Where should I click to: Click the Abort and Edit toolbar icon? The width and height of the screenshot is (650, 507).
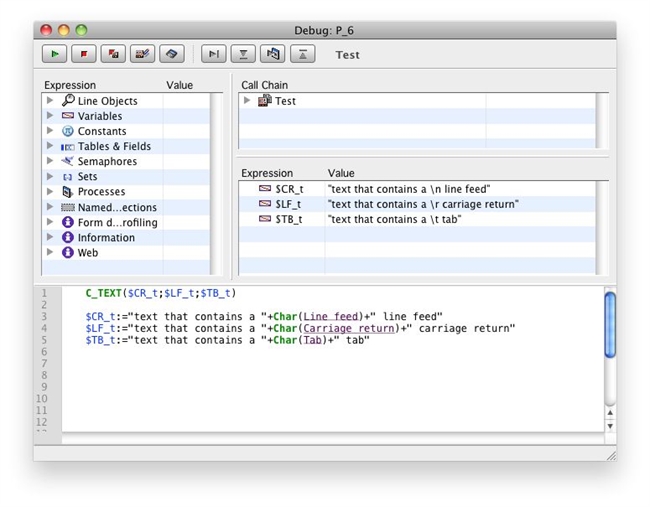pyautogui.click(x=112, y=54)
